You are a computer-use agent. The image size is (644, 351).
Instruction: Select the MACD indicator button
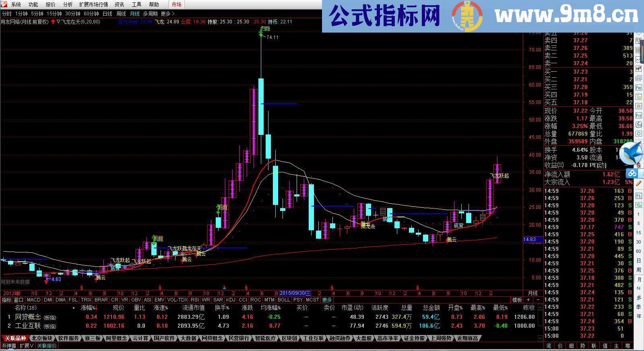[x=33, y=300]
